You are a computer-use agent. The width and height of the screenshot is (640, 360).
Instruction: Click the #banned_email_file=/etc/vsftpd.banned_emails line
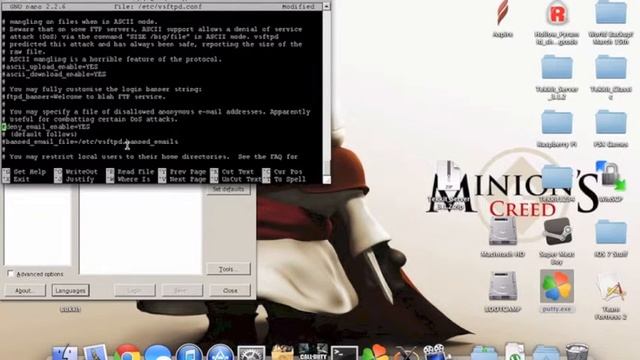click(x=90, y=142)
